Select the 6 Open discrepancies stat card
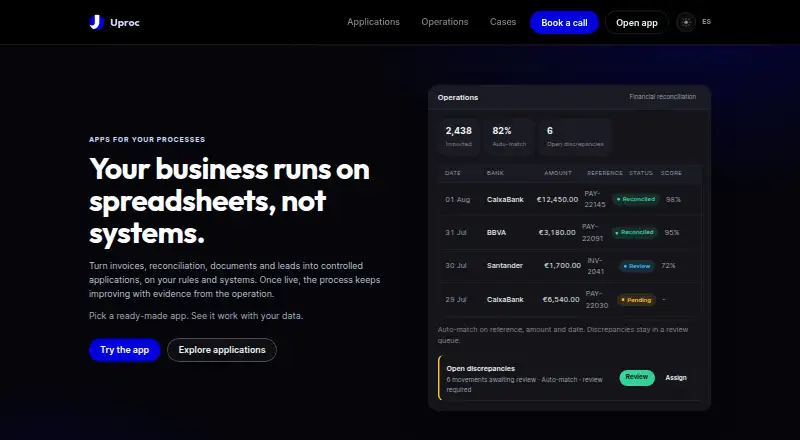The height and width of the screenshot is (440, 800). pyautogui.click(x=575, y=136)
